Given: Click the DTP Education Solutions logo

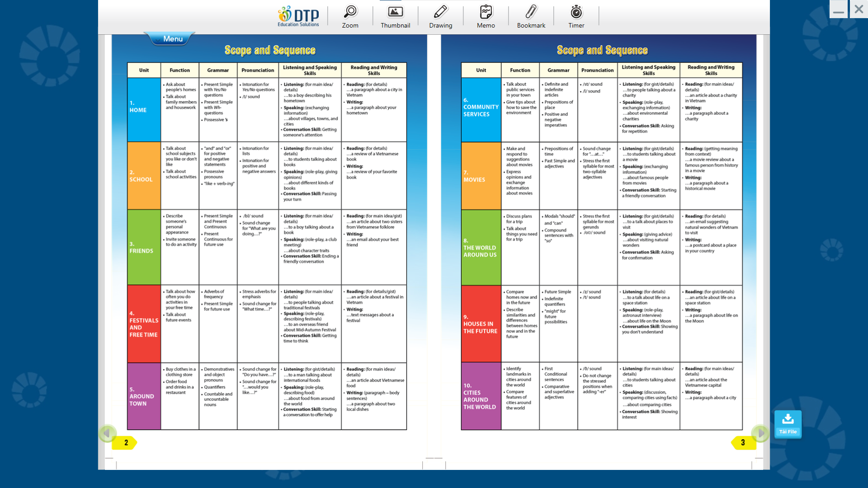Looking at the screenshot, I should click(x=298, y=15).
